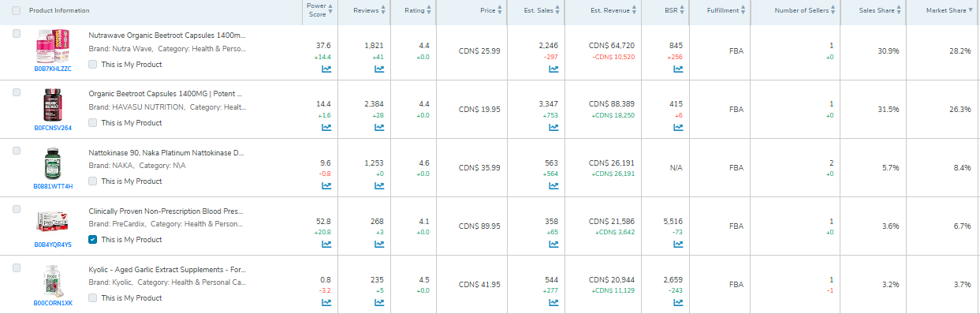Open Est. Sales chart for HAVASU NUTRITION row
980x314 pixels.
click(x=553, y=128)
